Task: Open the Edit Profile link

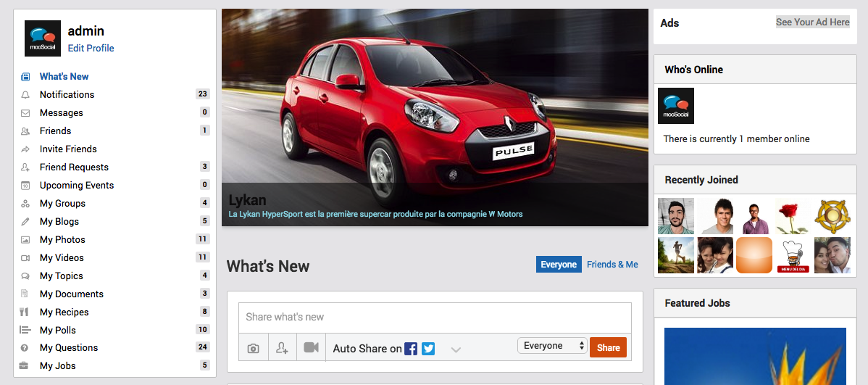Action: coord(91,48)
